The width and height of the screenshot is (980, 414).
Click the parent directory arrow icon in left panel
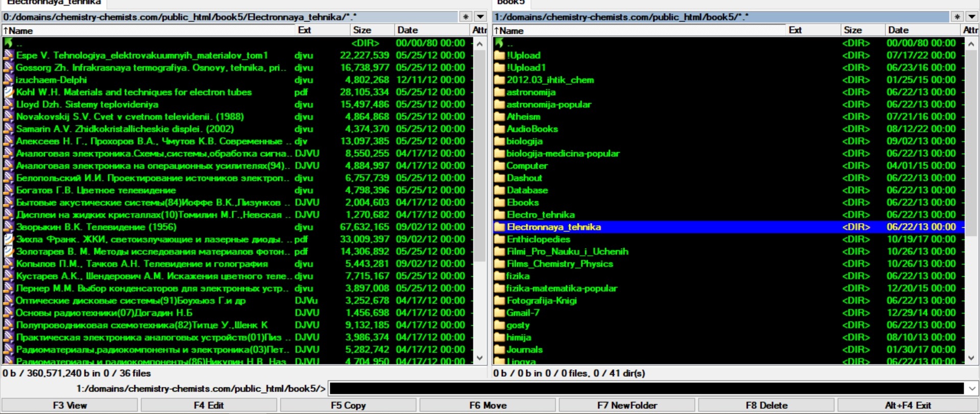click(8, 43)
